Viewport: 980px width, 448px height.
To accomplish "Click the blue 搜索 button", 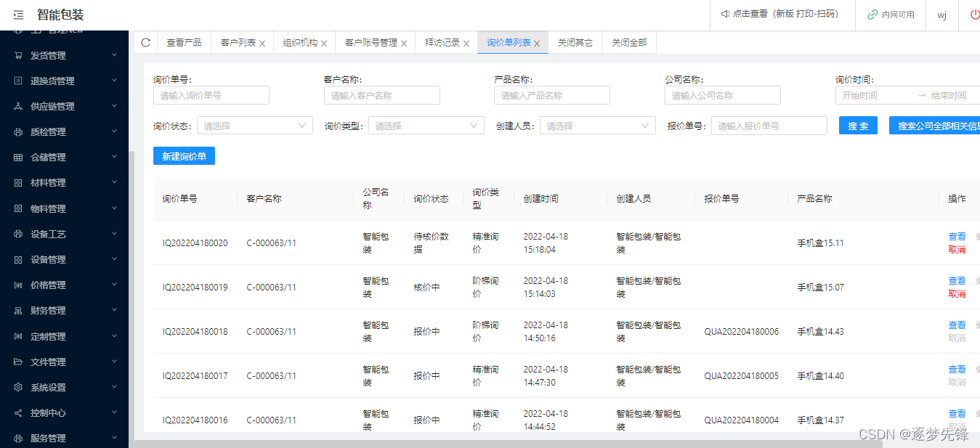I will [x=858, y=126].
